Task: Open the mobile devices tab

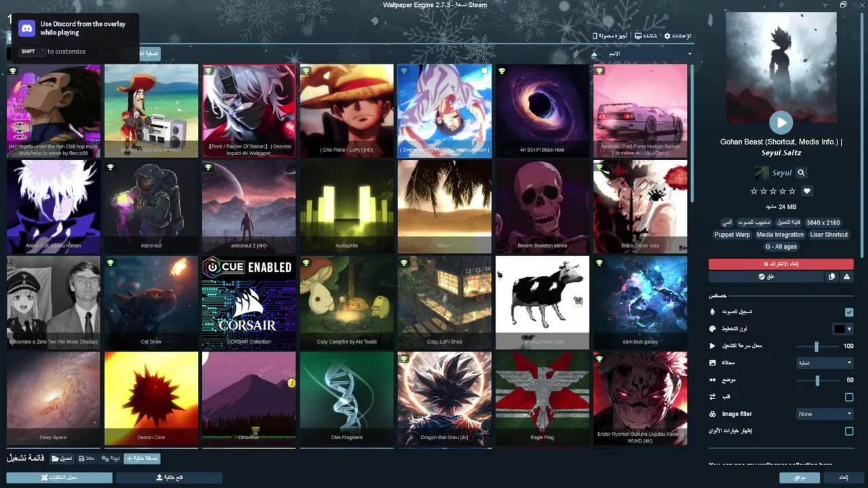Action: pyautogui.click(x=610, y=36)
